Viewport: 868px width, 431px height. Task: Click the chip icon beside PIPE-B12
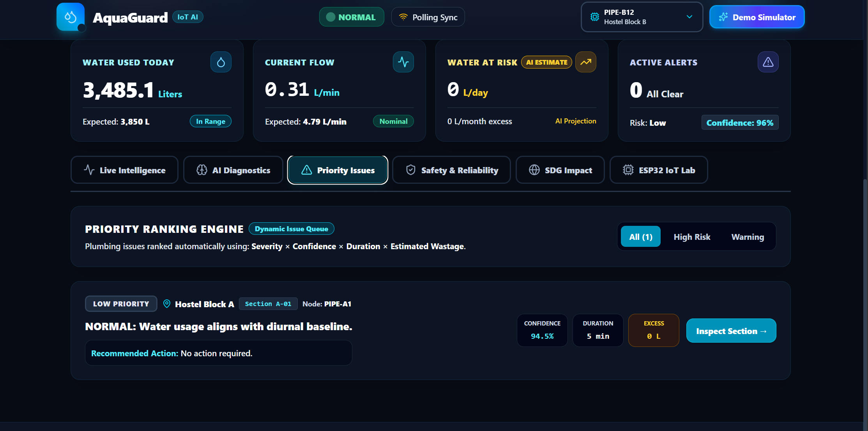(595, 17)
